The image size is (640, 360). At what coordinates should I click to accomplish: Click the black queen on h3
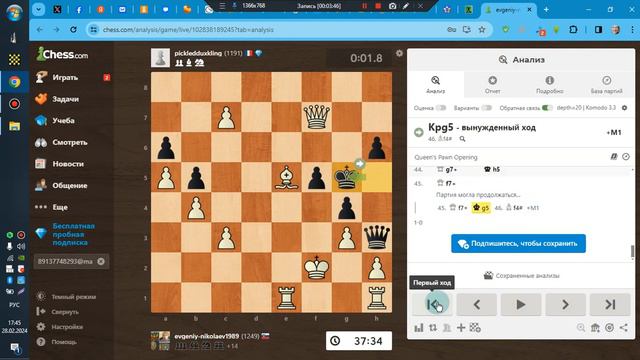tap(377, 237)
